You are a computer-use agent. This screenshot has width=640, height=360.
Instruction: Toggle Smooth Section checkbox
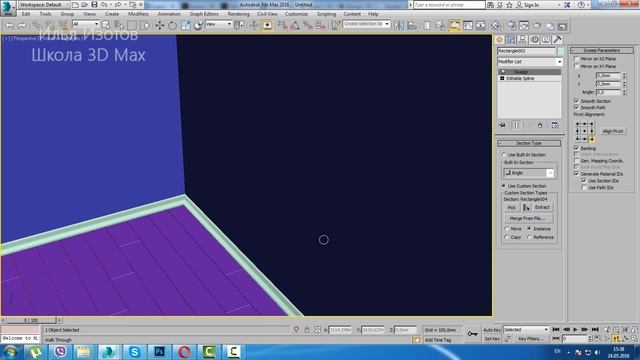577,101
